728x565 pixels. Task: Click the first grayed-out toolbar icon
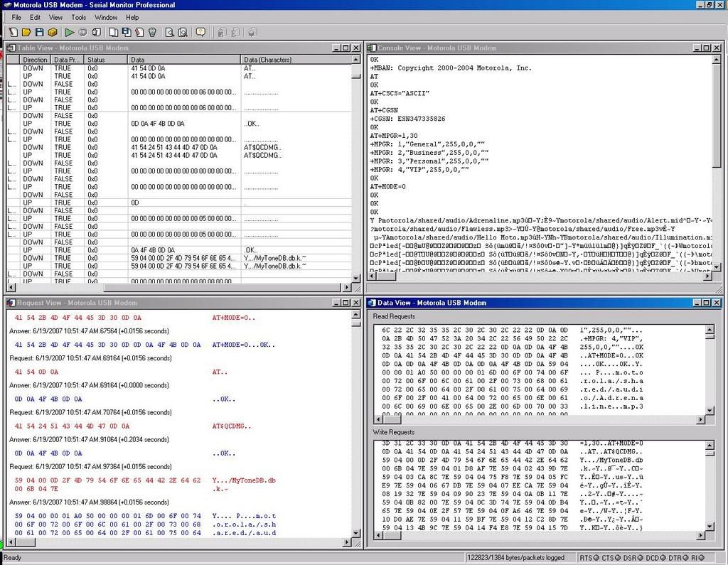click(x=223, y=32)
